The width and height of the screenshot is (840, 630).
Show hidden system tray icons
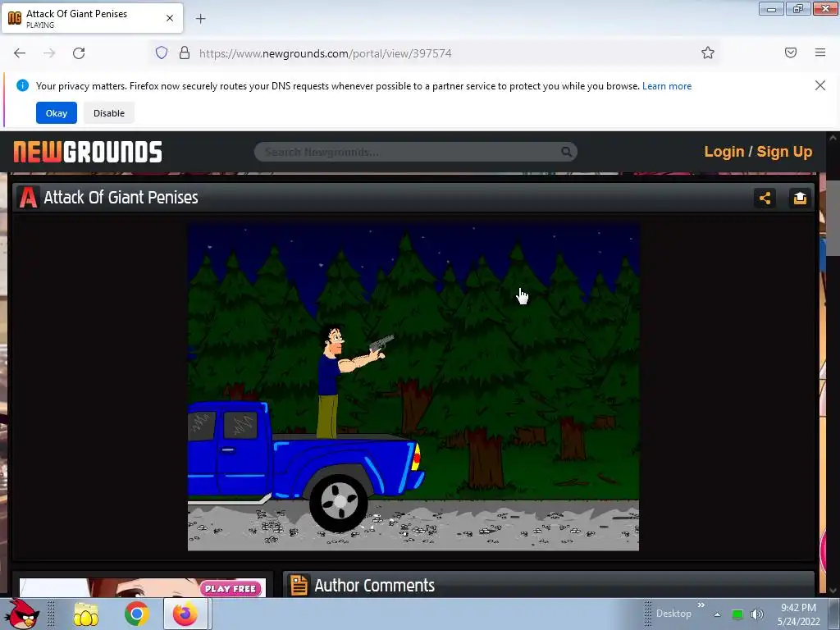coord(717,614)
